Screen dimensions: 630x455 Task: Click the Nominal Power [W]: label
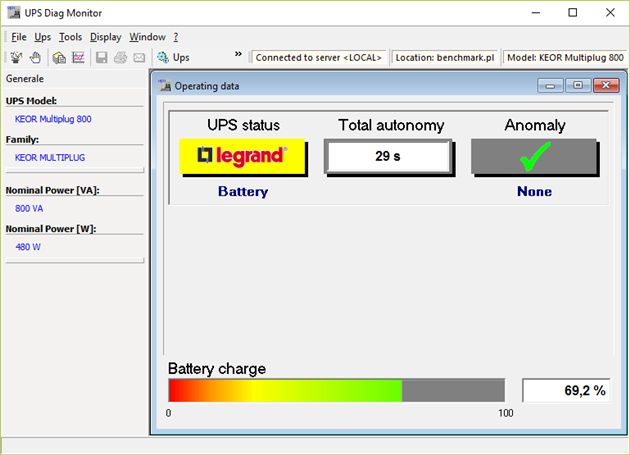pyautogui.click(x=51, y=229)
